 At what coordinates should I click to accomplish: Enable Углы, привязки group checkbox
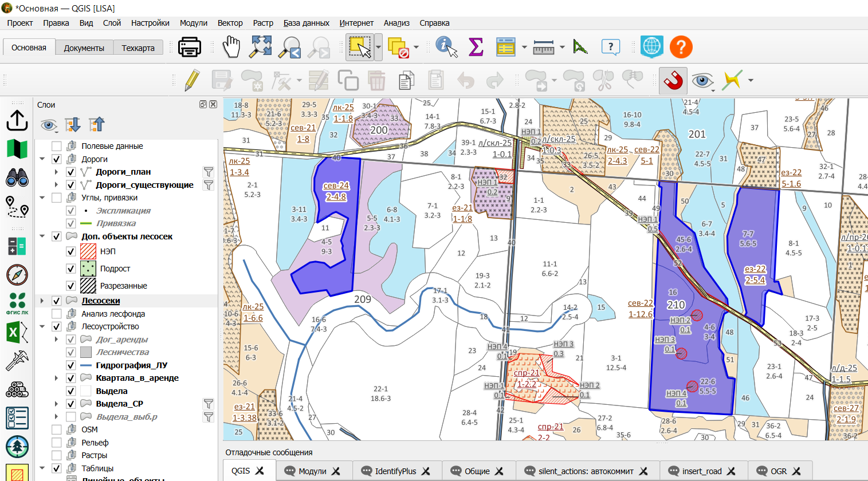pyautogui.click(x=57, y=198)
